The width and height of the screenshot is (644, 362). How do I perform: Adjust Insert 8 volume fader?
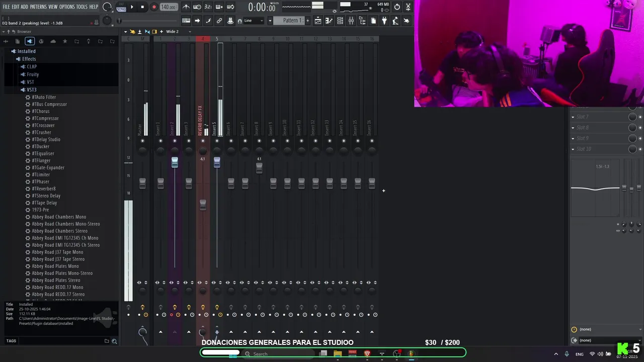pos(259,168)
